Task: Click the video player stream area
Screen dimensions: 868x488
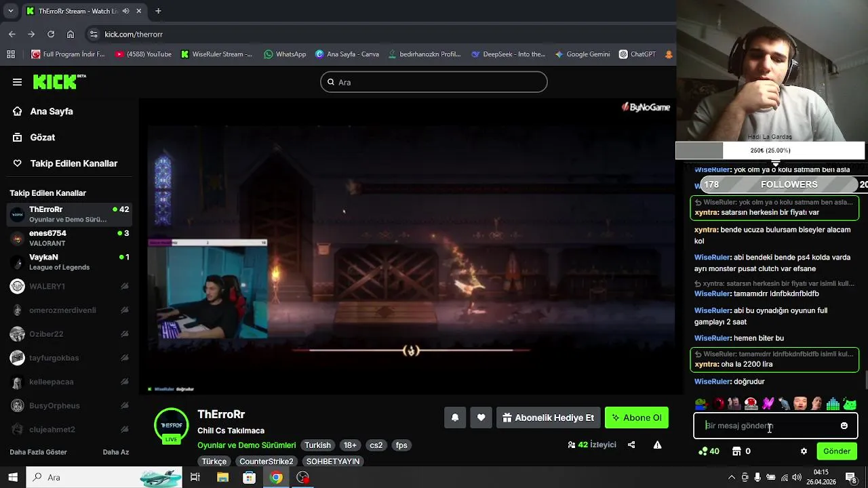Action: [411, 246]
